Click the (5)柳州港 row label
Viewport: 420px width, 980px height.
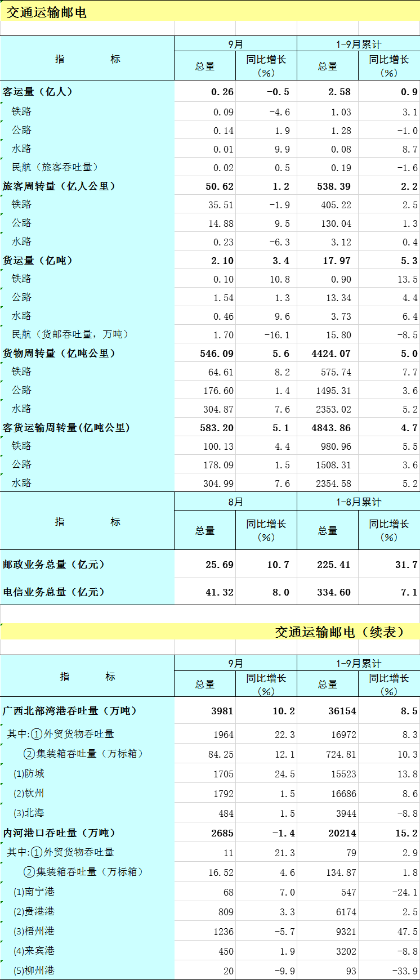(34, 971)
